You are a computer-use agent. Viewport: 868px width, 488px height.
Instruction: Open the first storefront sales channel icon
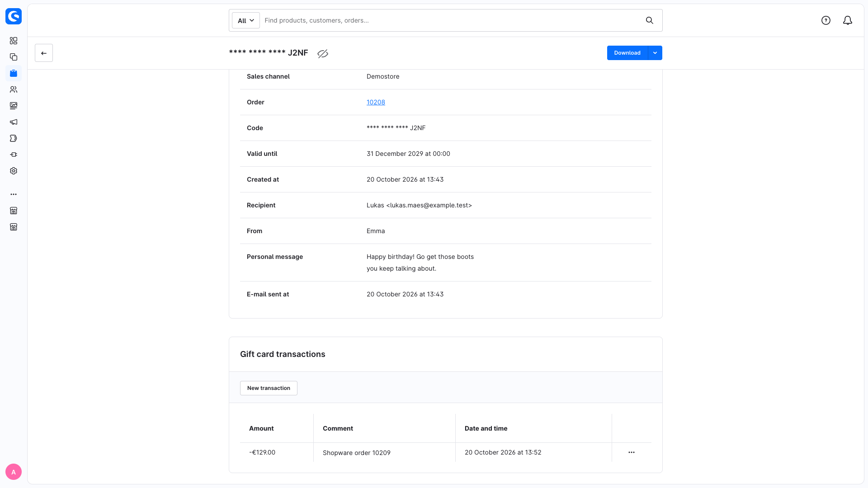point(14,211)
